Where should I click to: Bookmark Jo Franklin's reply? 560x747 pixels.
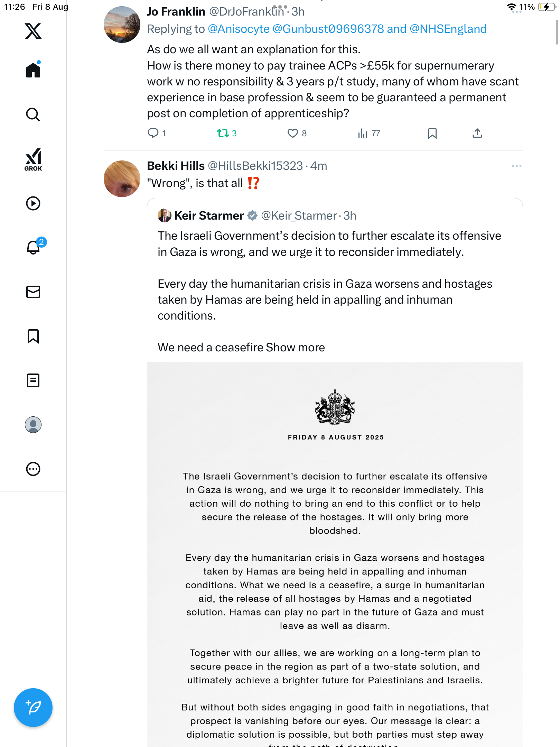click(432, 133)
